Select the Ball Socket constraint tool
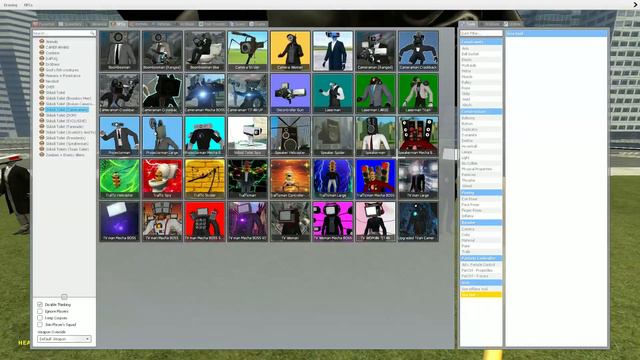 [x=481, y=54]
